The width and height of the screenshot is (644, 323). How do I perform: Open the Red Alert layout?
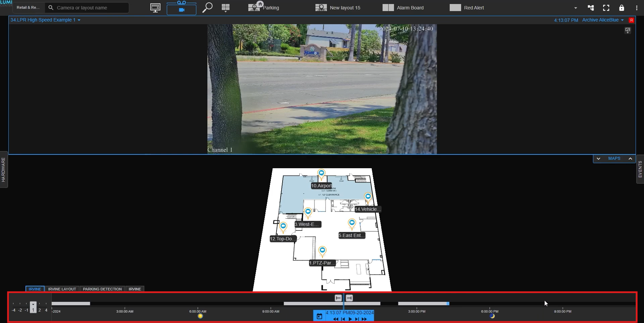[467, 8]
